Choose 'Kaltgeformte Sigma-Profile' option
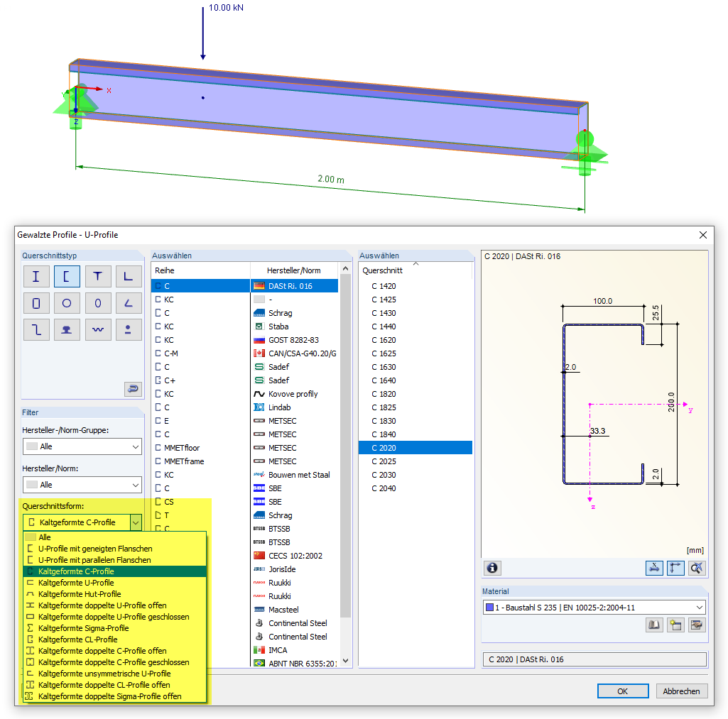Image resolution: width=728 pixels, height=719 pixels. tap(114, 628)
